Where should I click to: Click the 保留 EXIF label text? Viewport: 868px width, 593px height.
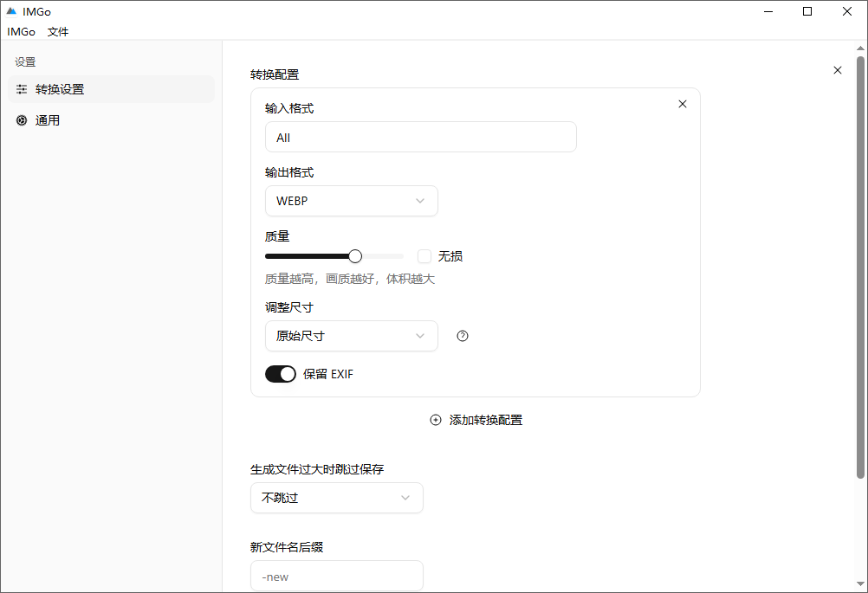click(327, 374)
